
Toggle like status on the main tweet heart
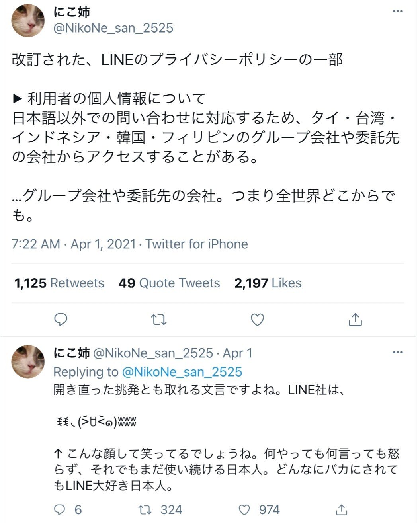point(257,319)
